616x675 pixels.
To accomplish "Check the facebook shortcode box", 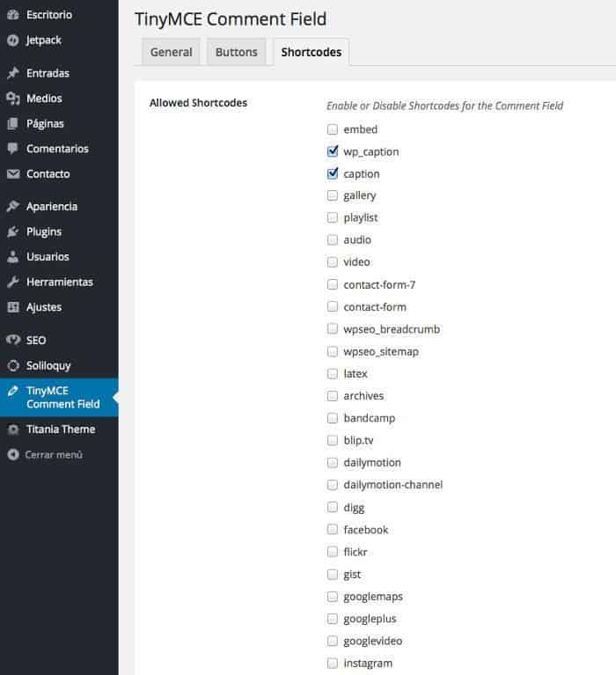I will coord(333,530).
